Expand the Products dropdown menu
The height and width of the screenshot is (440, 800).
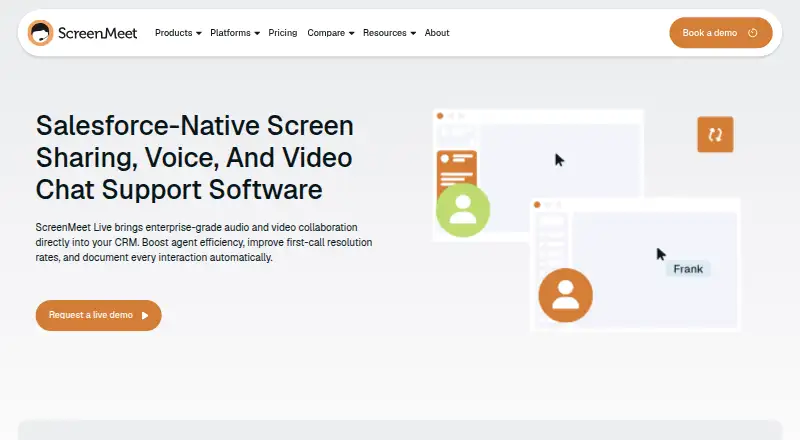coord(178,33)
